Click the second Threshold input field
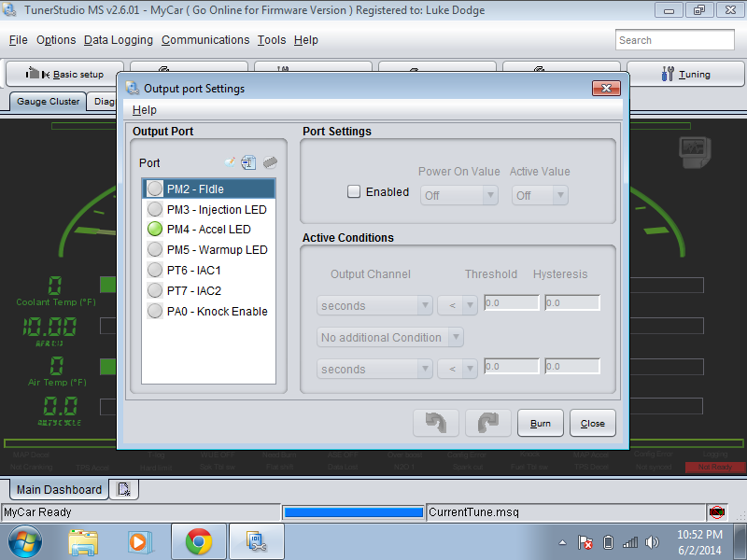The height and width of the screenshot is (560, 747). coord(512,366)
